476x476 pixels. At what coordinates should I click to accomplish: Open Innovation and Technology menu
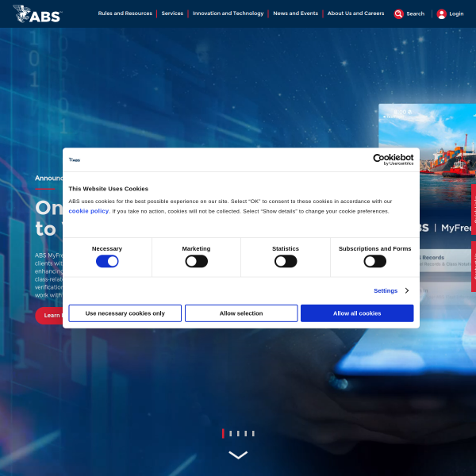(x=228, y=13)
